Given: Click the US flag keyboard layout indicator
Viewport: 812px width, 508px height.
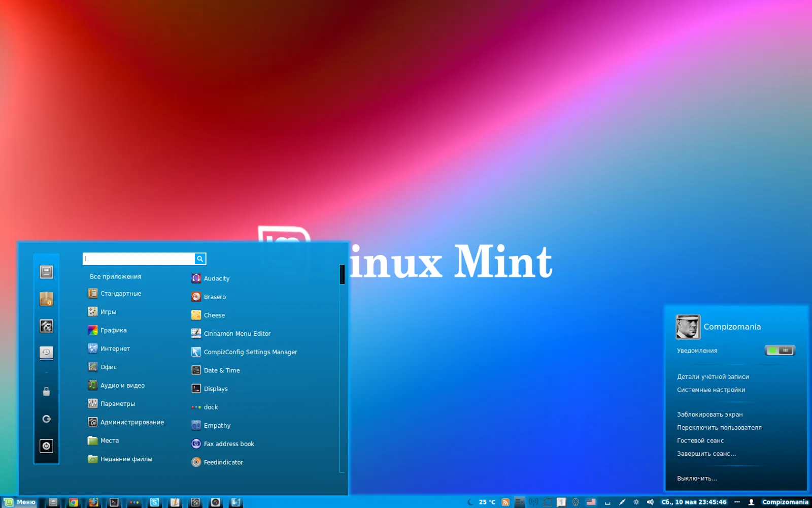Looking at the screenshot, I should [591, 502].
